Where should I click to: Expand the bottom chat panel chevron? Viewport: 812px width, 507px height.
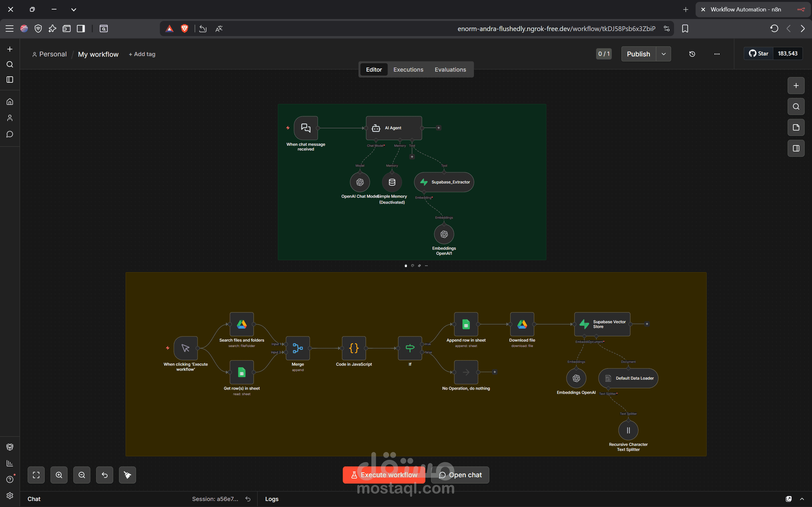coord(802,499)
